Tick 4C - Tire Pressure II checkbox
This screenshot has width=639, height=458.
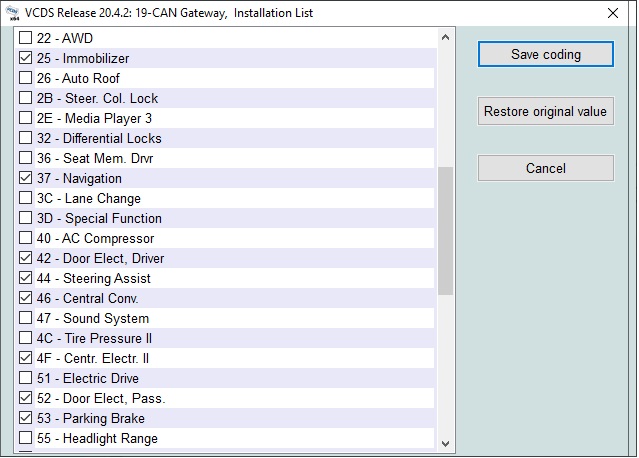coord(25,338)
